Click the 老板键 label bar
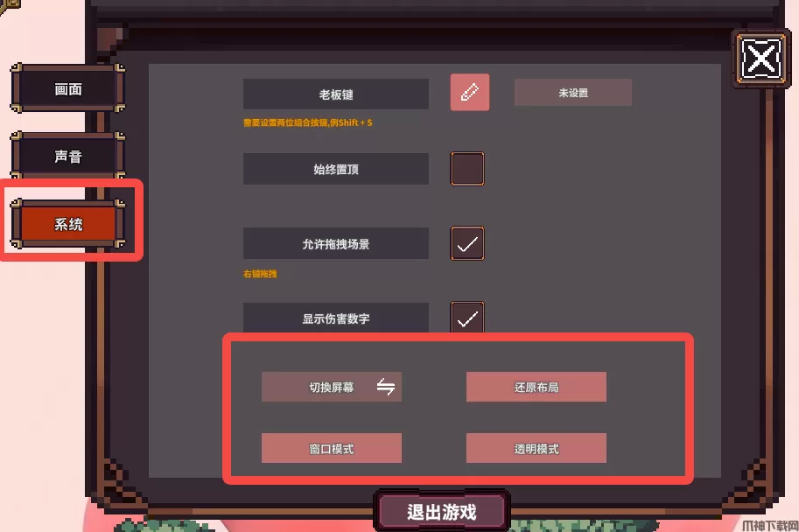The height and width of the screenshot is (532, 799). tap(336, 94)
